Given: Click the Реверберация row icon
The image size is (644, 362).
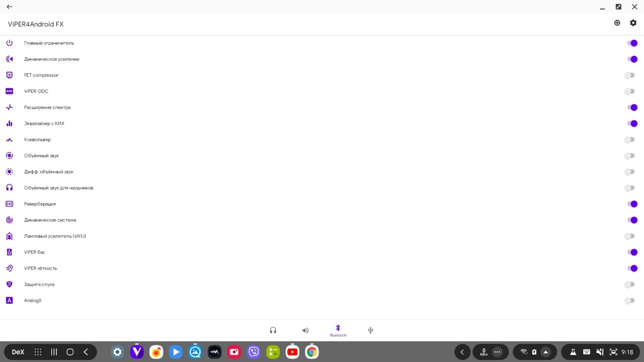Looking at the screenshot, I should point(9,204).
